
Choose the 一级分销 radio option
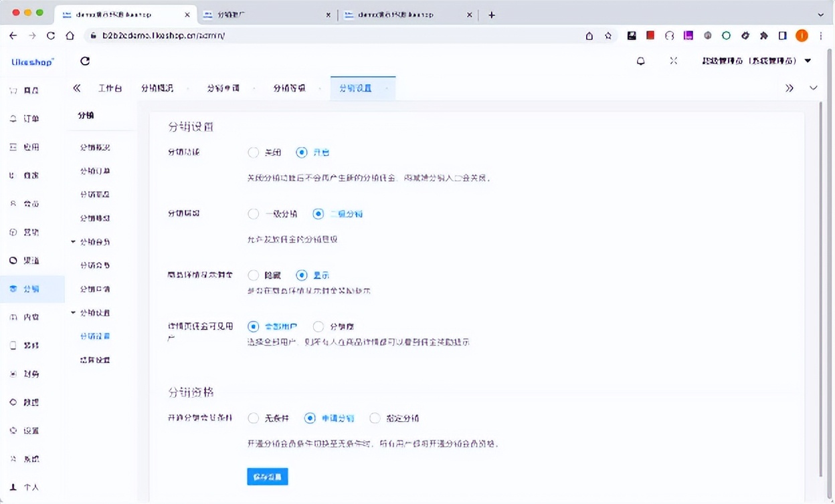(253, 214)
